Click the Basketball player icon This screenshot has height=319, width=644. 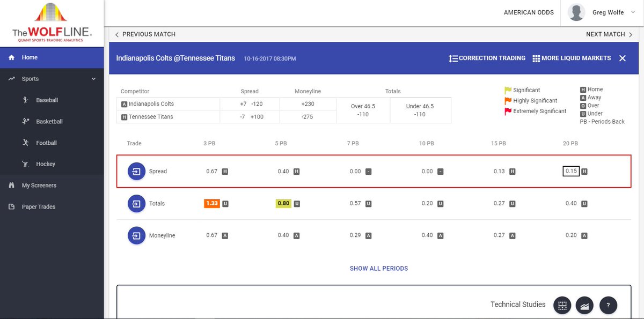pyautogui.click(x=25, y=121)
